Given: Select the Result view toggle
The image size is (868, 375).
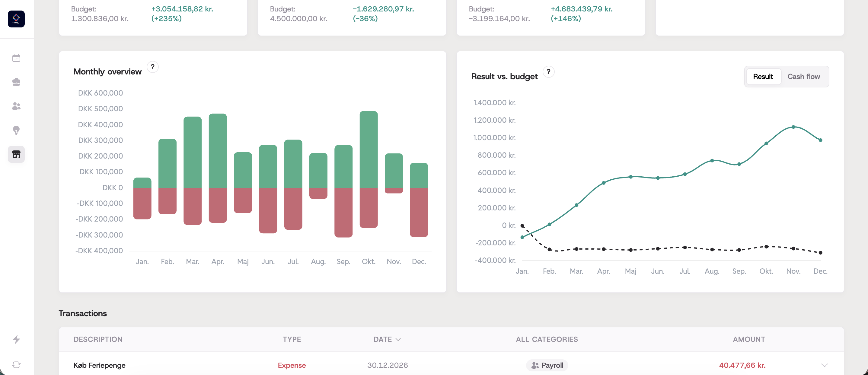Looking at the screenshot, I should pos(763,76).
